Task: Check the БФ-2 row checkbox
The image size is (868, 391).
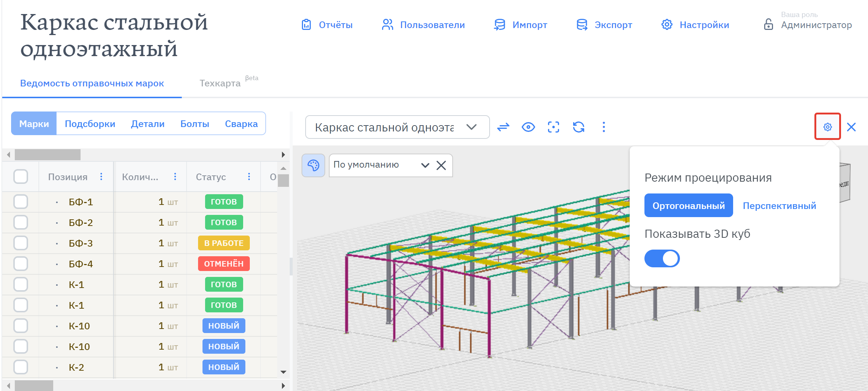Action: [21, 222]
